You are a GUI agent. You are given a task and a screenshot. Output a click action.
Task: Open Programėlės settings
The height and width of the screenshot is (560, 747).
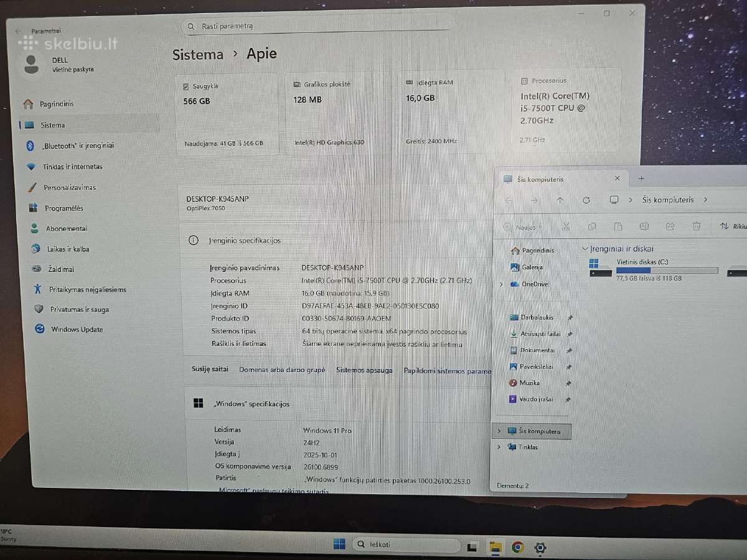click(56, 208)
